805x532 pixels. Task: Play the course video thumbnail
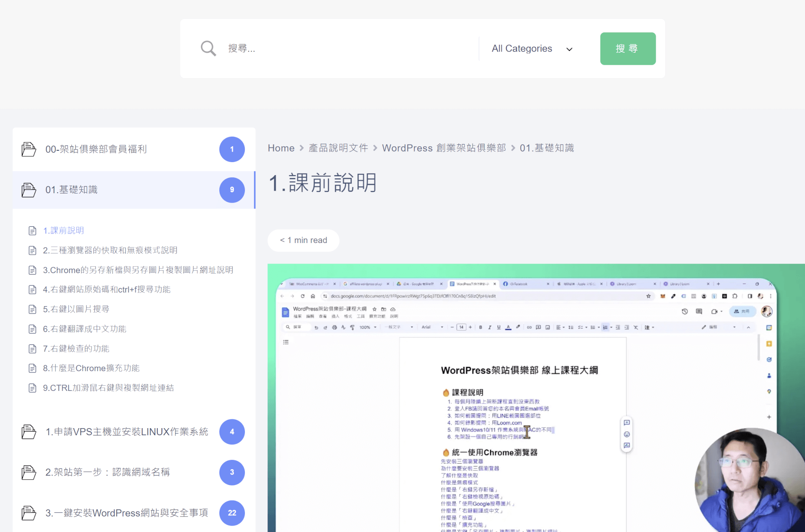pos(536,398)
